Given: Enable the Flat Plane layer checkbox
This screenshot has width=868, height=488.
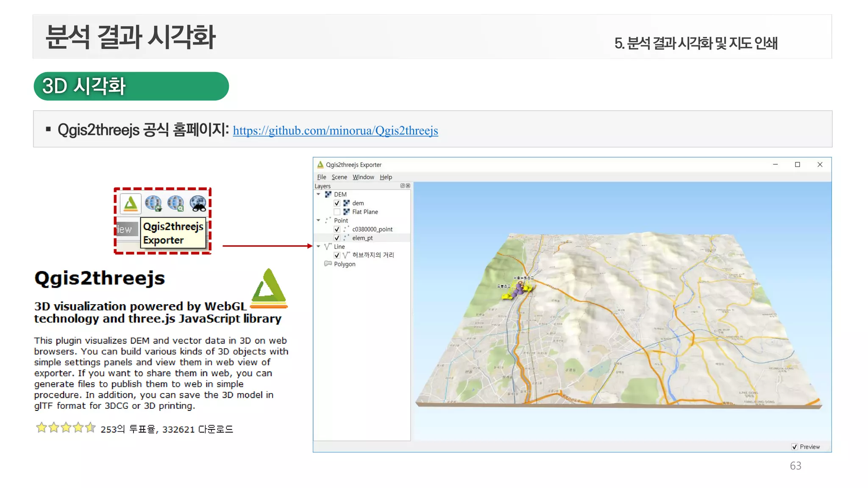Looking at the screenshot, I should click(x=337, y=212).
